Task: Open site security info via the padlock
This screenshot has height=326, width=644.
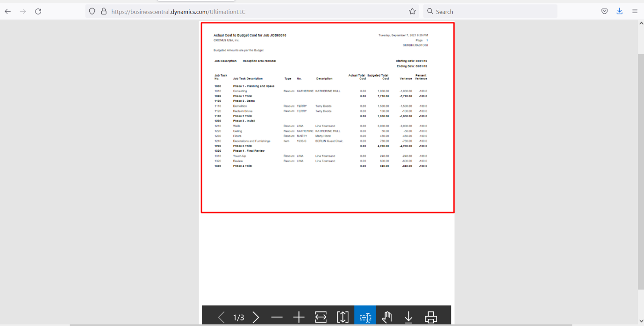Action: [103, 11]
